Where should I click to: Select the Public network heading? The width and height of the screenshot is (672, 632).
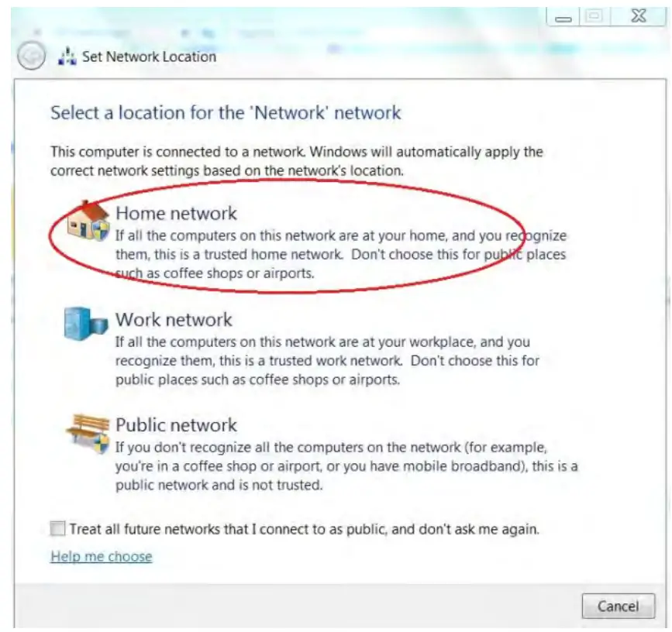tap(176, 424)
